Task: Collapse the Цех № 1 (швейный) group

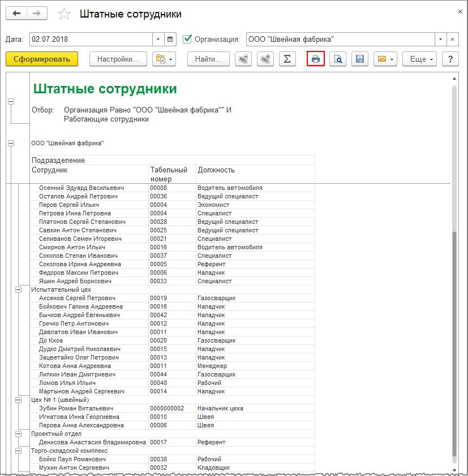Action: pyautogui.click(x=18, y=400)
